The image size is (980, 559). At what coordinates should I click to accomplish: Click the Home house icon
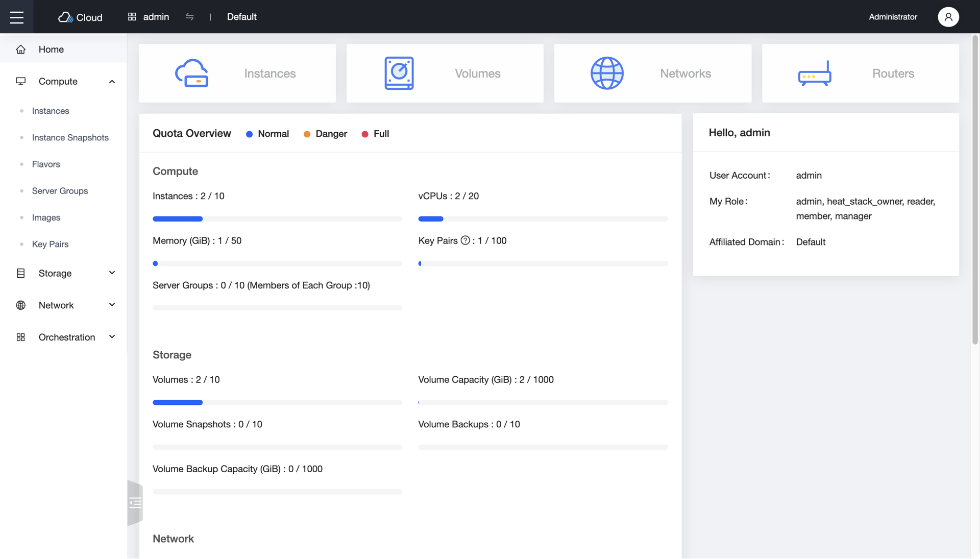tap(21, 50)
